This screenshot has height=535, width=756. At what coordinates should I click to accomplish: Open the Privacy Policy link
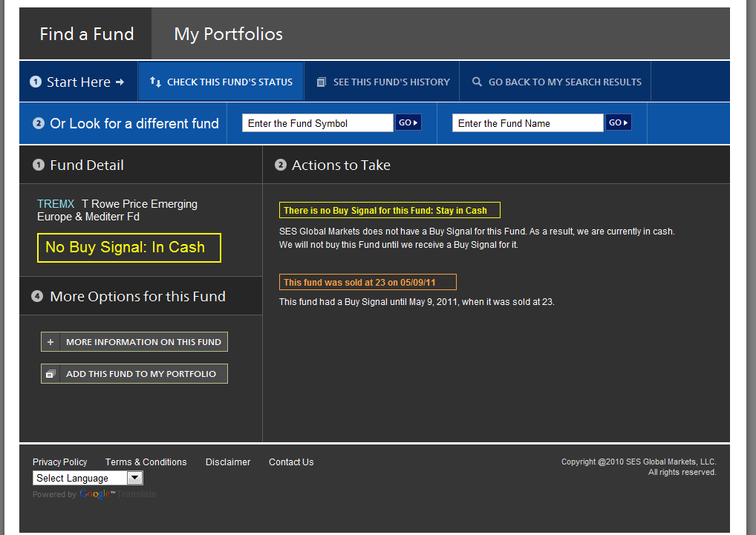click(59, 462)
